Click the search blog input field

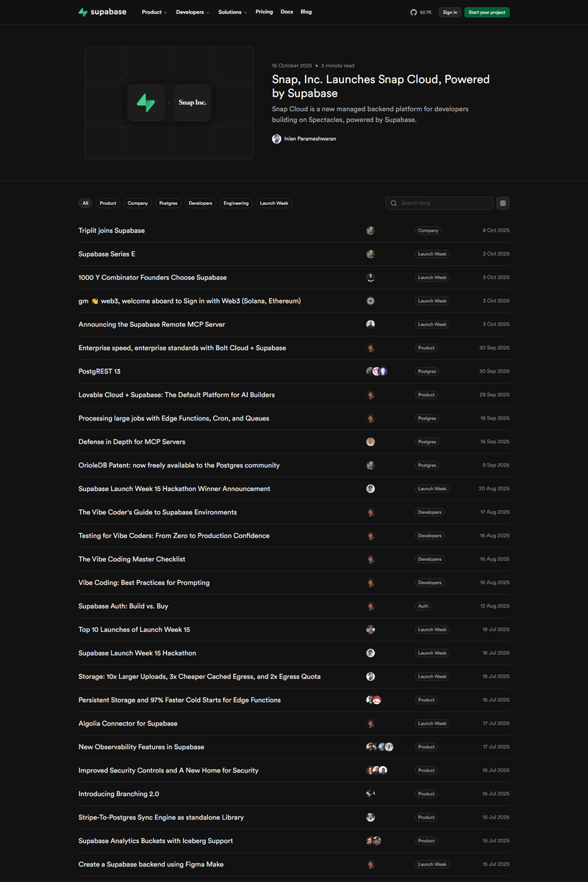click(x=440, y=203)
